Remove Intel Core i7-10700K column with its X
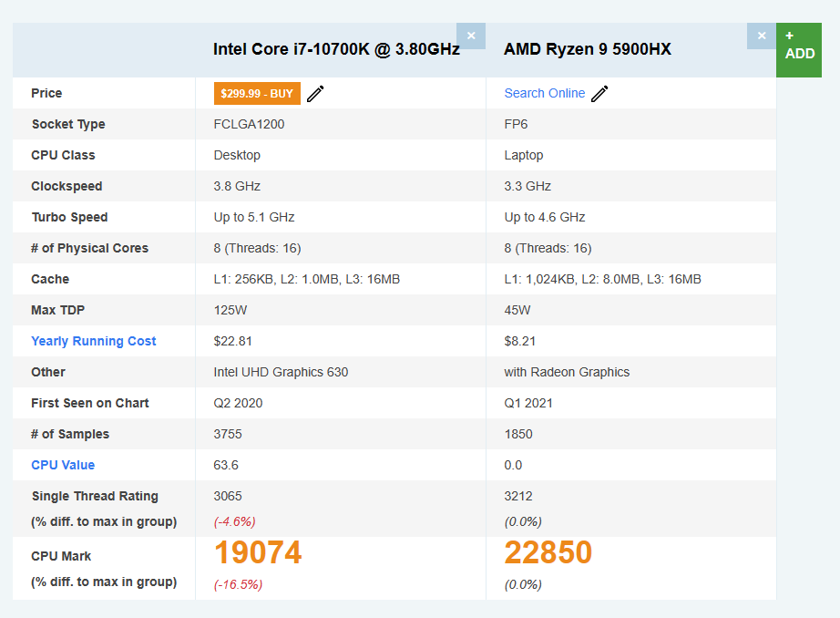The image size is (840, 618). coord(471,36)
